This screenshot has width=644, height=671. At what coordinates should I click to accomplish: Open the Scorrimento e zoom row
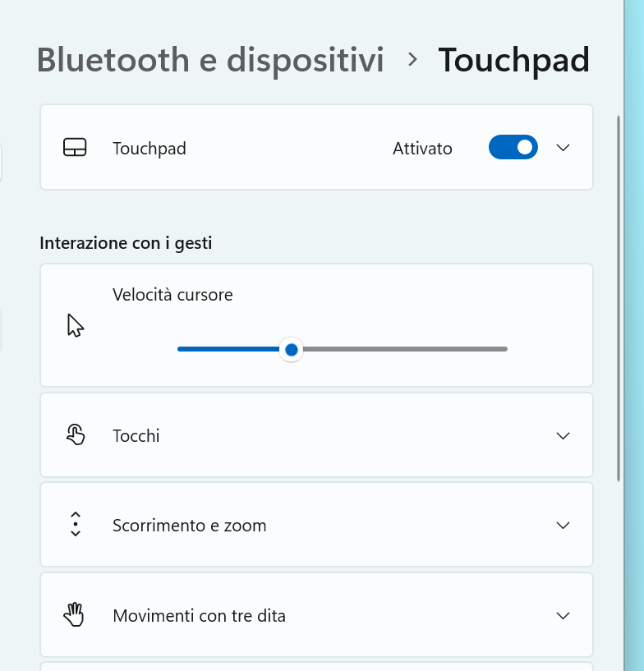click(x=316, y=525)
